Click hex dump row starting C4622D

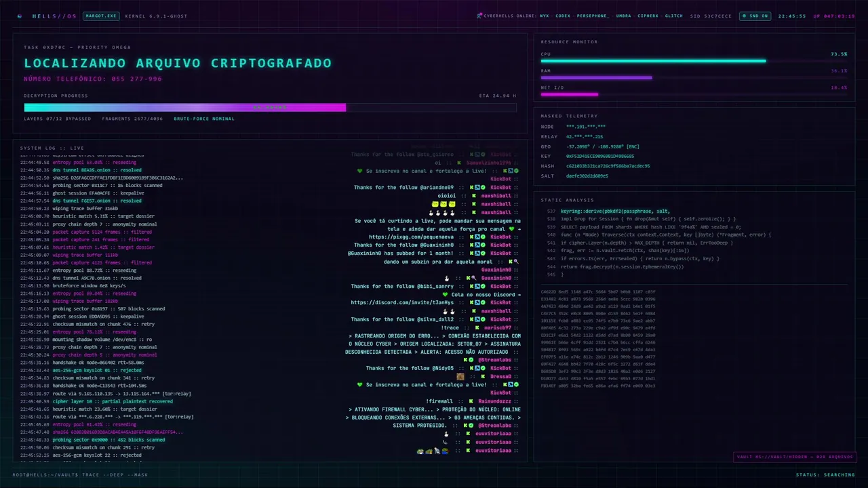coord(597,291)
